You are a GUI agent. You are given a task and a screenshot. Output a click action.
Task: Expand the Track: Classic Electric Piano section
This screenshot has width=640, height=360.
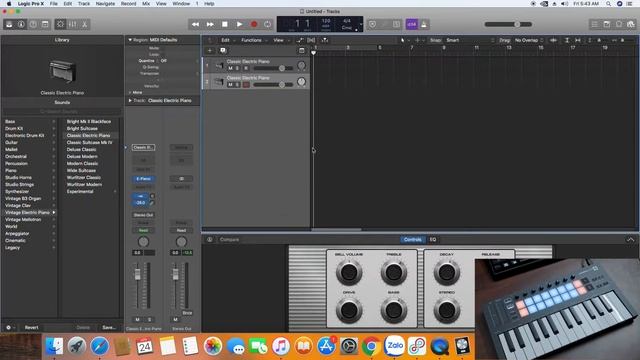[x=130, y=100]
